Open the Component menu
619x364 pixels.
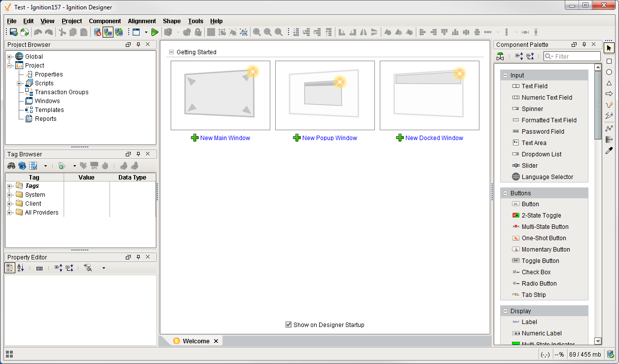click(105, 21)
